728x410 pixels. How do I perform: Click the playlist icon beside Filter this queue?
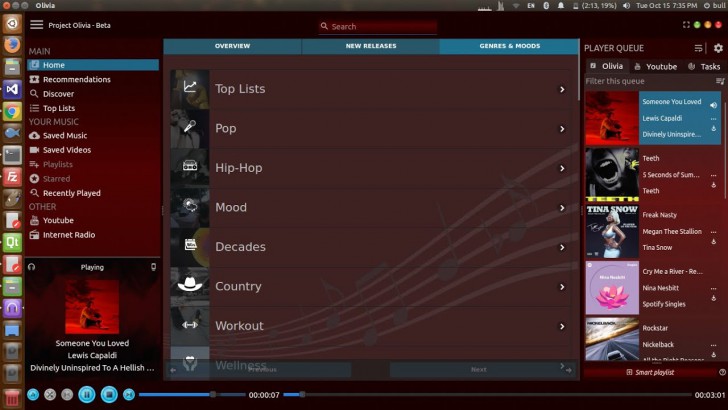point(720,81)
